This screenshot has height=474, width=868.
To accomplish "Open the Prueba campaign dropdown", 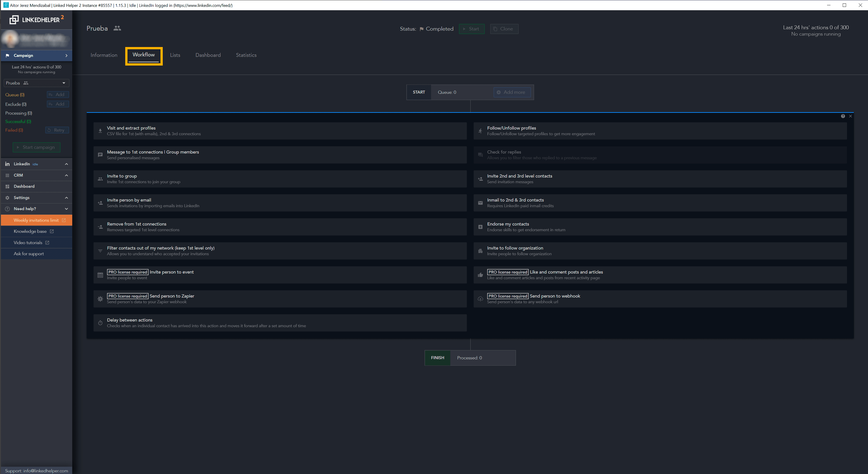I will pos(36,83).
